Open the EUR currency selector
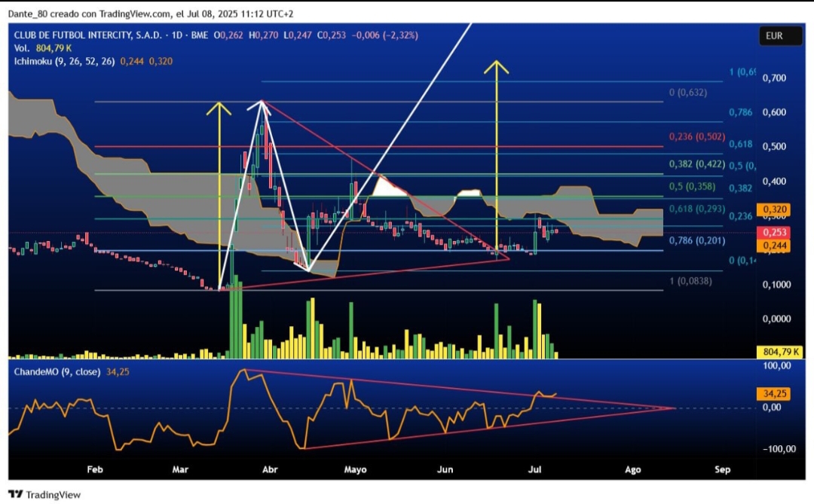This screenshot has height=504, width=814. [x=780, y=36]
